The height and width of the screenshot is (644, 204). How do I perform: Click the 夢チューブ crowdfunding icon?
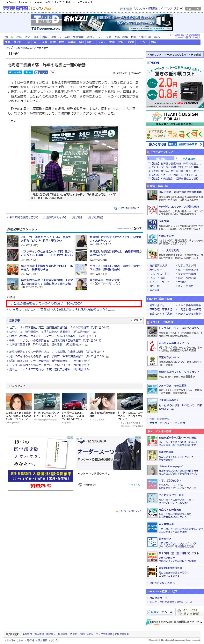tap(152, 542)
